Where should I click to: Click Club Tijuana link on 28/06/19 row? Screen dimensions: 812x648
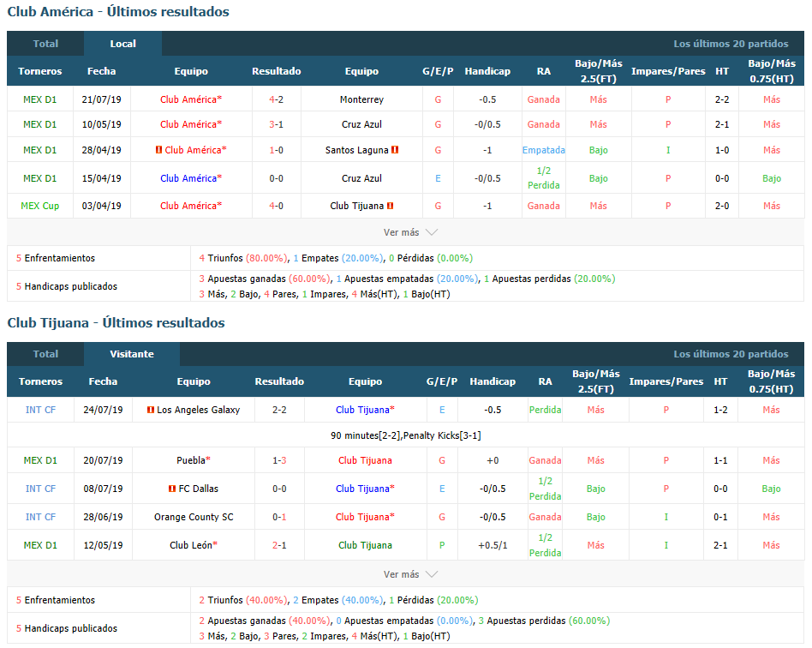(365, 517)
